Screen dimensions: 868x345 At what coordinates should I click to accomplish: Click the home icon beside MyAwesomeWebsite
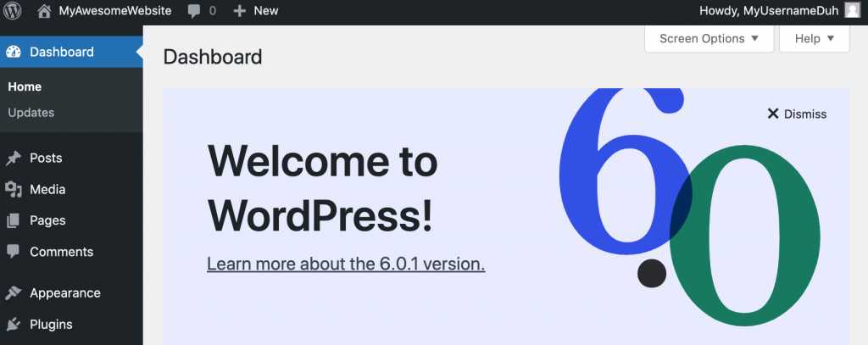(x=44, y=11)
